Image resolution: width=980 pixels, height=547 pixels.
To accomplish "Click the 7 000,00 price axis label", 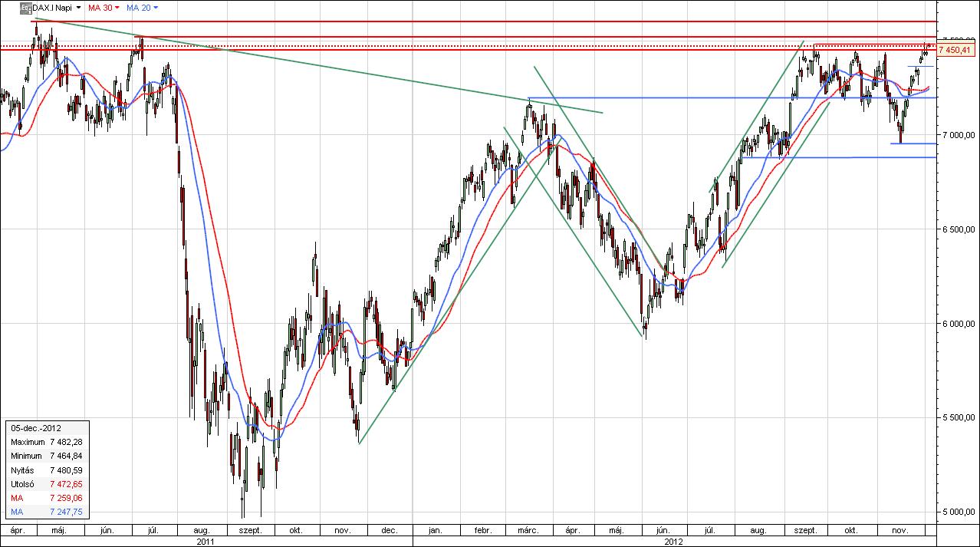I will (x=959, y=135).
